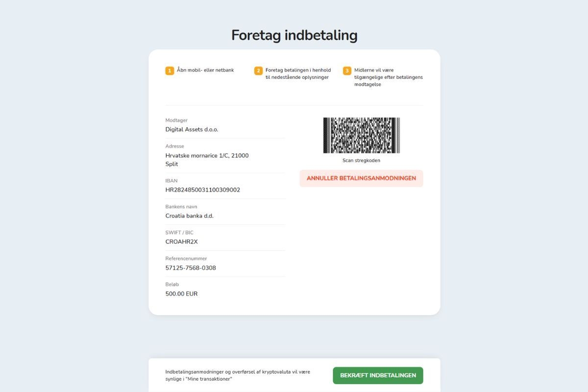The image size is (588, 392).
Task: Click the 'Midlerne vil være tilgængelige' text
Action: click(x=388, y=77)
